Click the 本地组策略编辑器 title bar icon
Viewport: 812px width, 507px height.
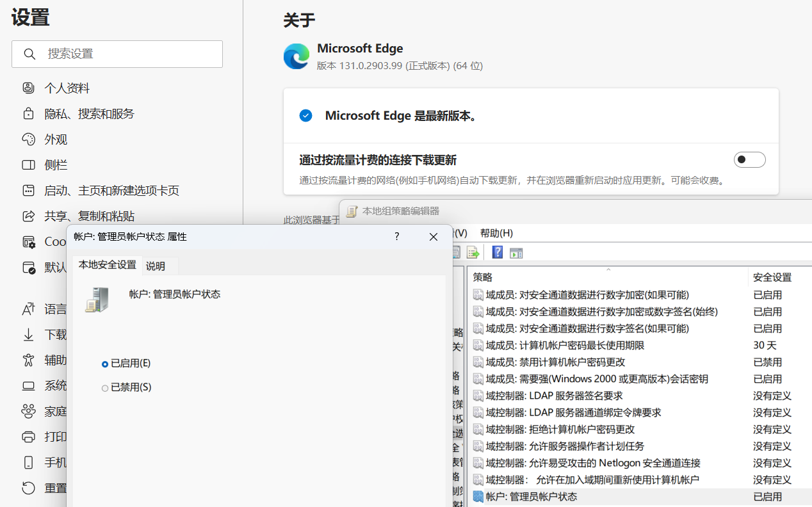pyautogui.click(x=352, y=211)
